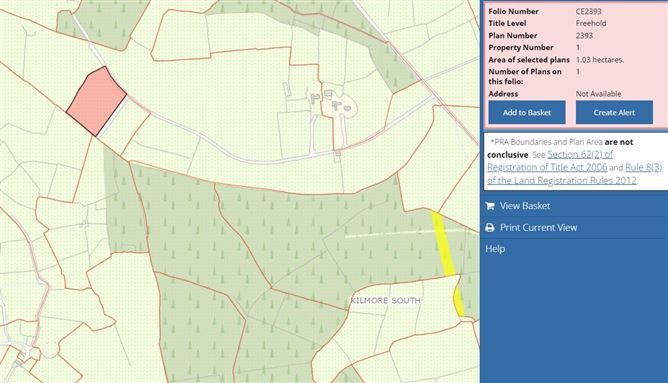Screen dimensions: 668x383
Task: Click the white track line in forest
Action: (x=405, y=233)
